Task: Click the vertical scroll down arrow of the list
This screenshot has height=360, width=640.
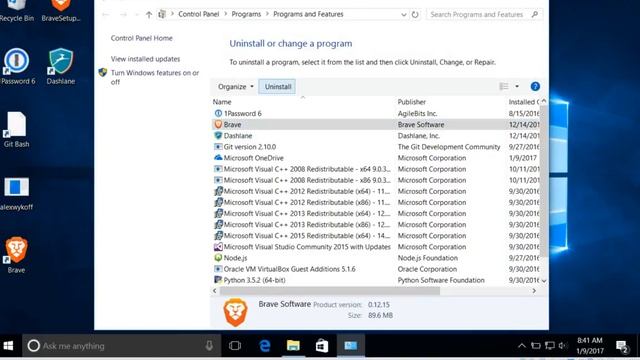Action: pyautogui.click(x=544, y=280)
